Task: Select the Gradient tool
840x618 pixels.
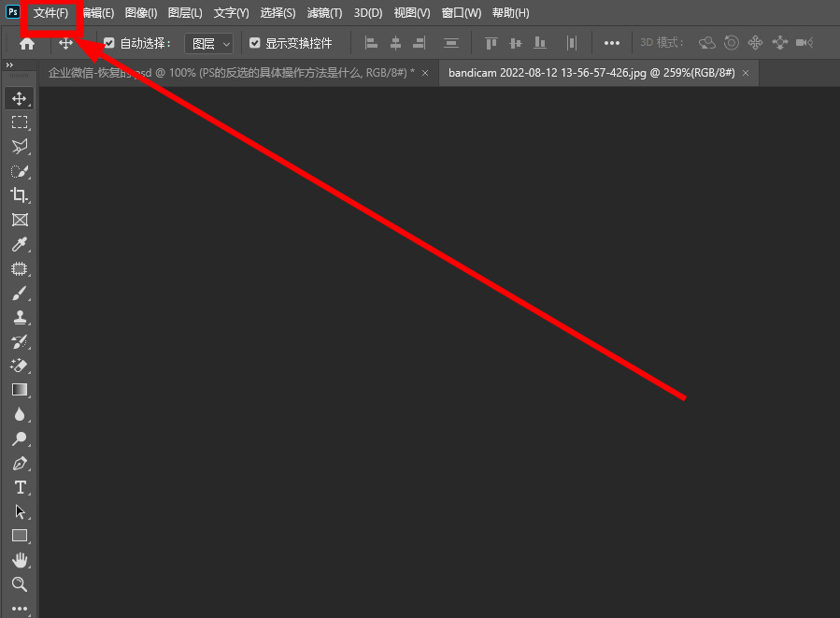Action: (20, 390)
